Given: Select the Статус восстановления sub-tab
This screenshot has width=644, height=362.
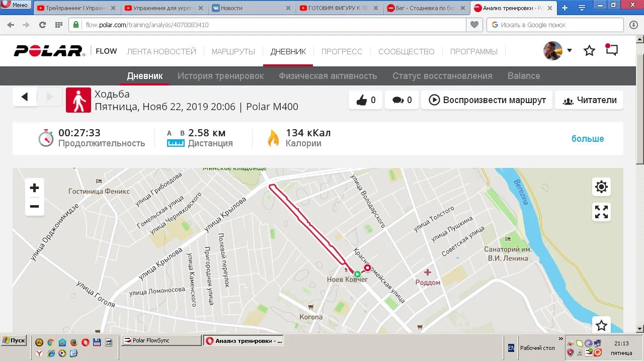Looking at the screenshot, I should coord(442,76).
